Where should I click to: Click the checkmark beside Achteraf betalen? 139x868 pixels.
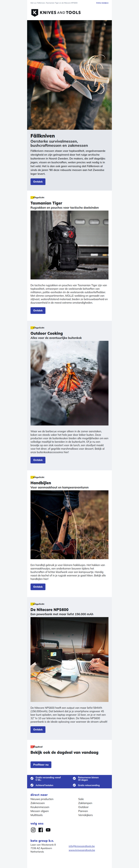(32, 785)
